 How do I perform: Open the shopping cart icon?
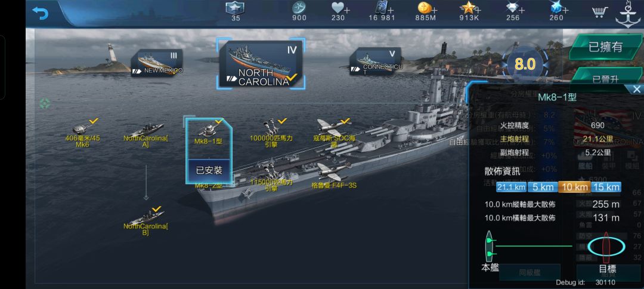click(x=600, y=12)
